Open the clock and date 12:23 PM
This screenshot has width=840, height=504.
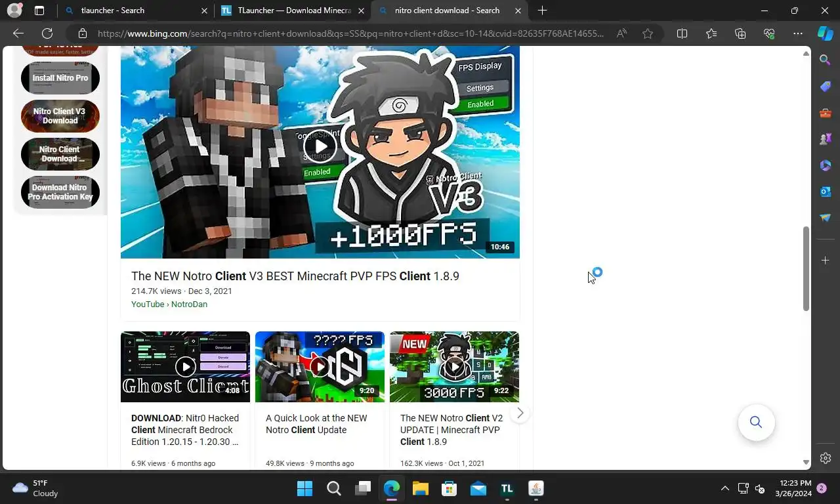[793, 488]
